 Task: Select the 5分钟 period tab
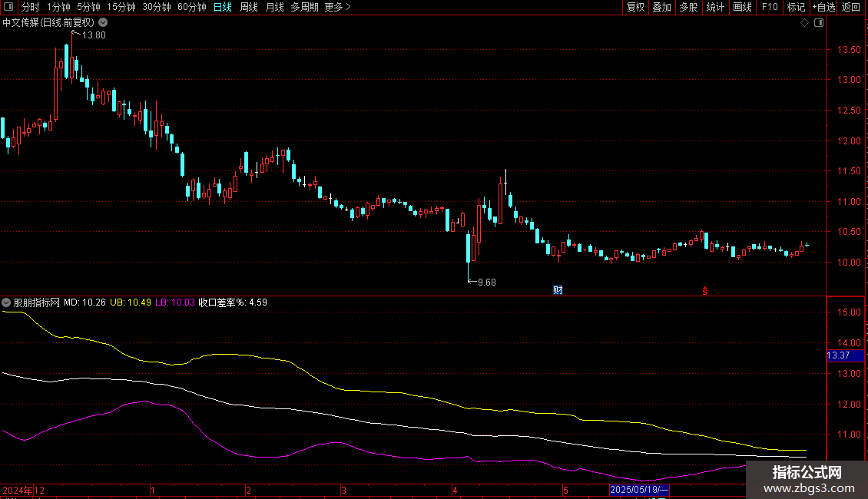click(x=88, y=7)
